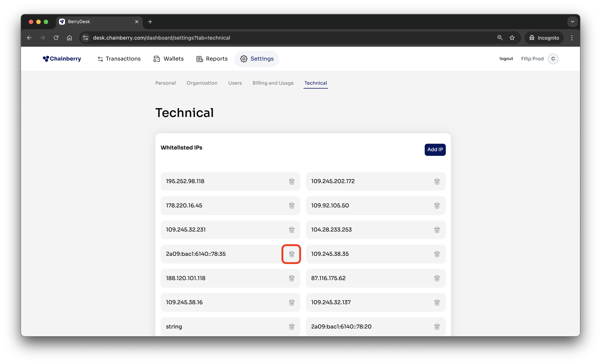Remove the 'string' whitelist entry
601x364 pixels.
(x=292, y=326)
